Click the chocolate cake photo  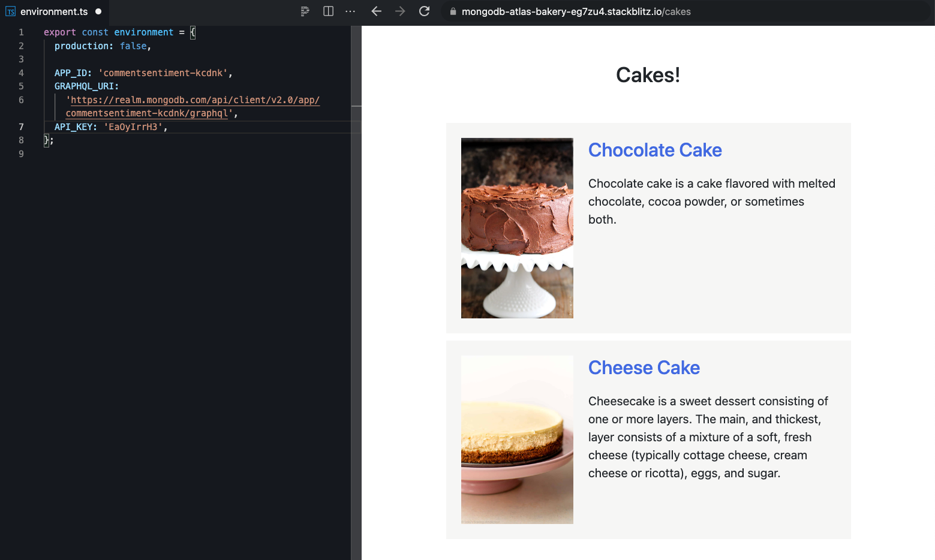pyautogui.click(x=516, y=228)
